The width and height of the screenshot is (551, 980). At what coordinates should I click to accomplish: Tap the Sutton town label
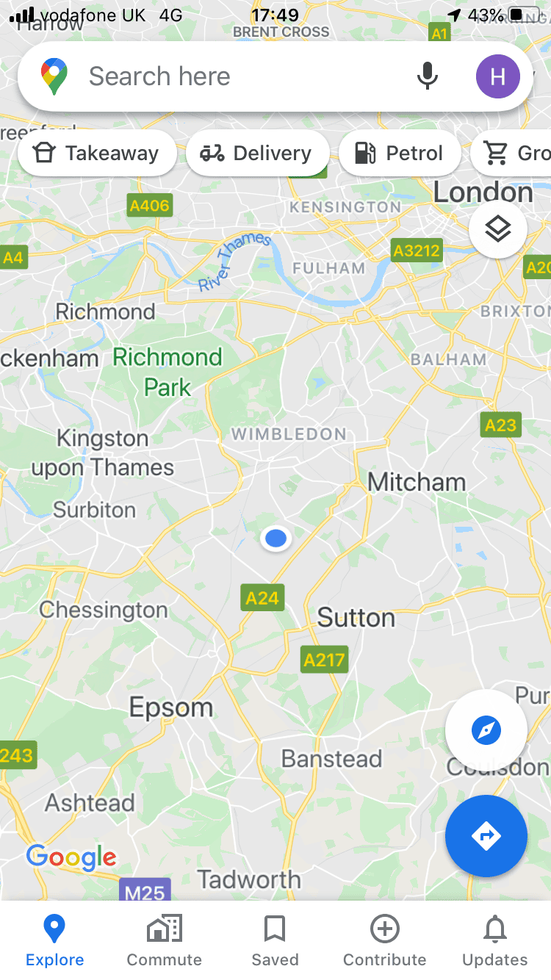coord(356,618)
